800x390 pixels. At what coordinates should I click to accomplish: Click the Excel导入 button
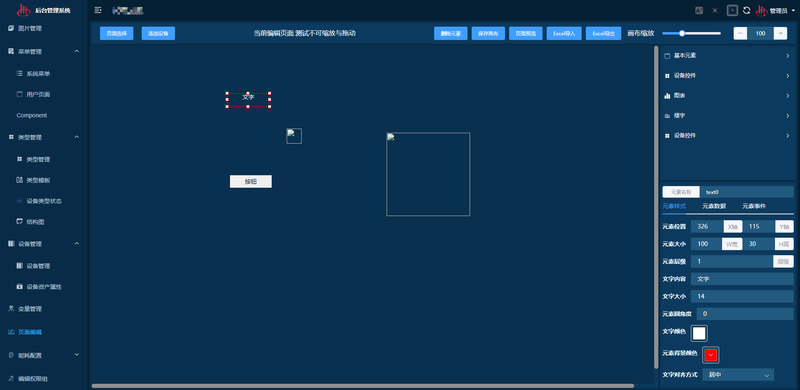tap(564, 33)
